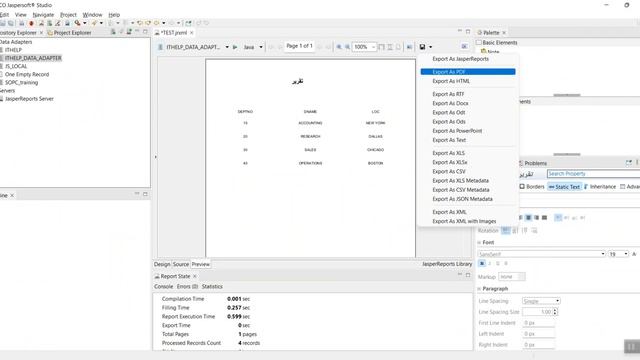Image resolution: width=640 pixels, height=360 pixels.
Task: Collapse the Paragraph section
Action: point(480,289)
